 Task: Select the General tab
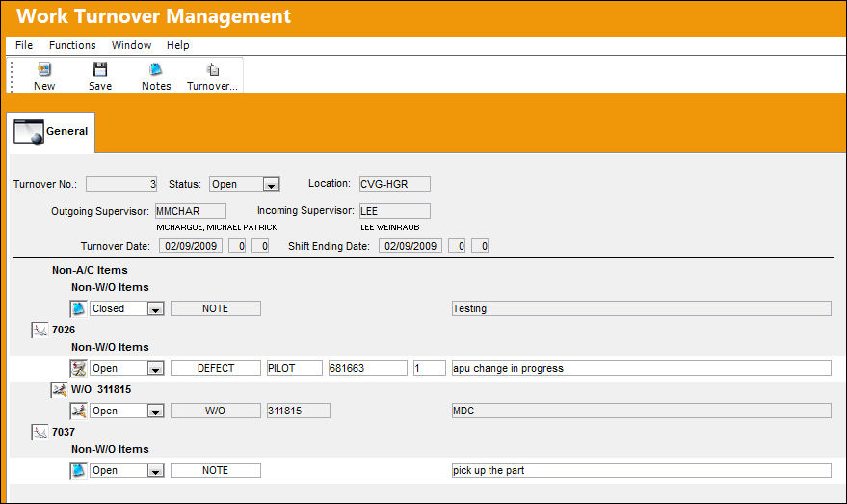[x=51, y=132]
